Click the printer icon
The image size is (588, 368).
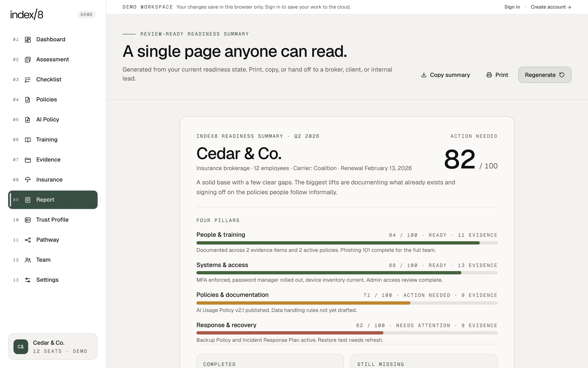point(489,75)
